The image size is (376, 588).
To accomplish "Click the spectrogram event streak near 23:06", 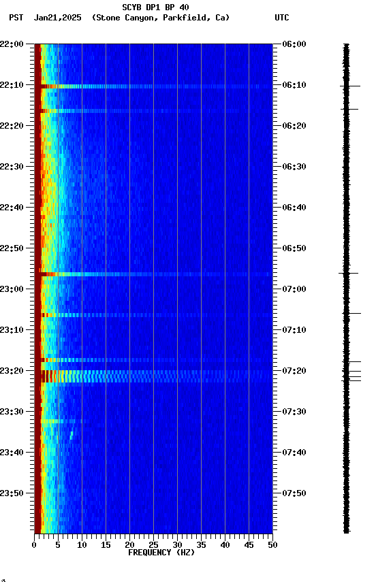I will point(153,315).
